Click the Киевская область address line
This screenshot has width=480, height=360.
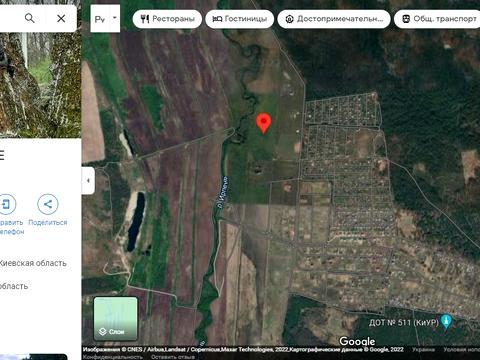(33, 263)
